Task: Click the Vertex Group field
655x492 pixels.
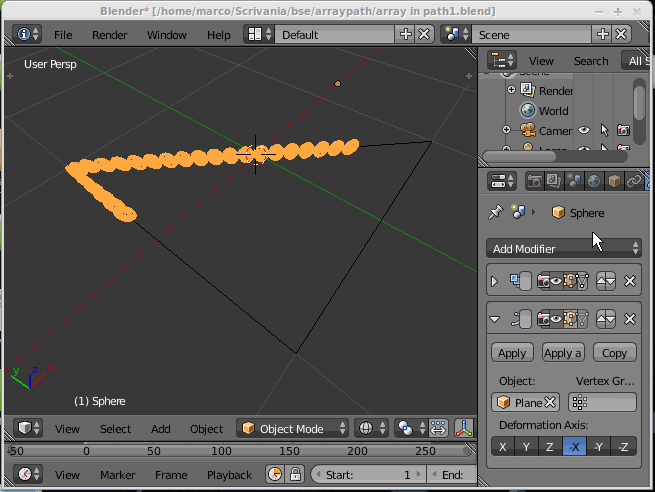Action: 602,402
